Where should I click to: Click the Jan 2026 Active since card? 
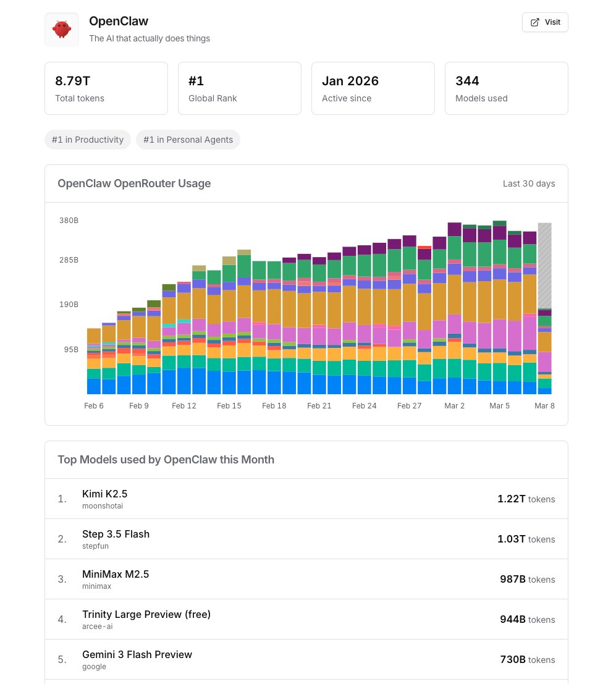tap(373, 88)
